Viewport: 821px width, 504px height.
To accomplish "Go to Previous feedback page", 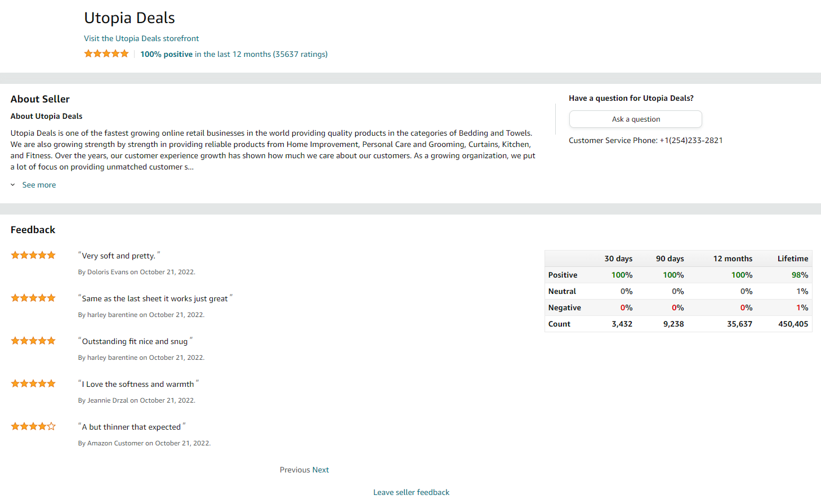I will pos(295,470).
